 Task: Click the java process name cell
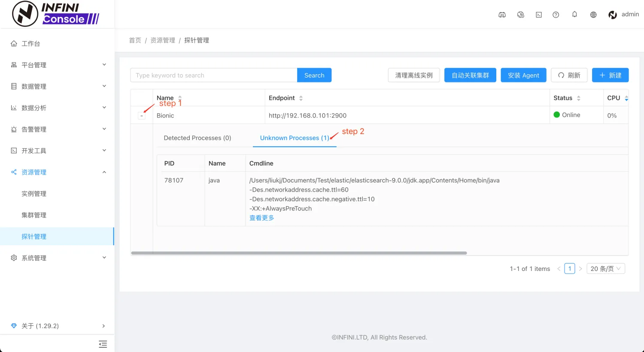click(225, 199)
